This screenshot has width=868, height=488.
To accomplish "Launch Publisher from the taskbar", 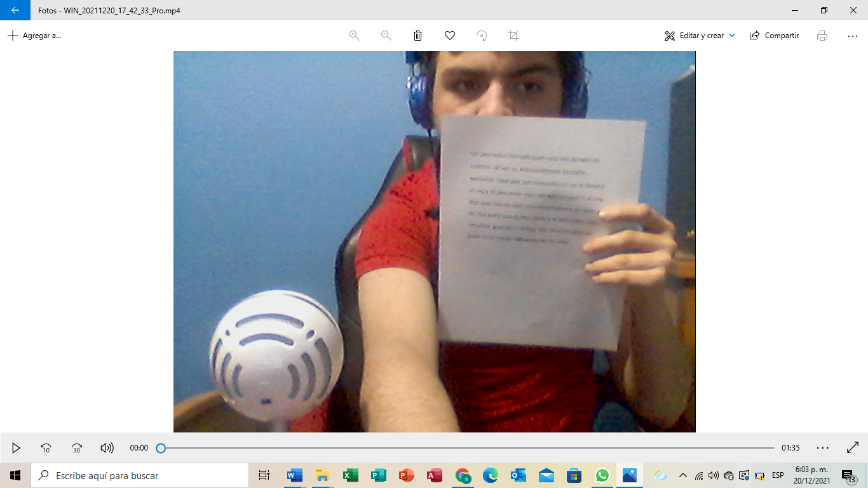I will (379, 475).
